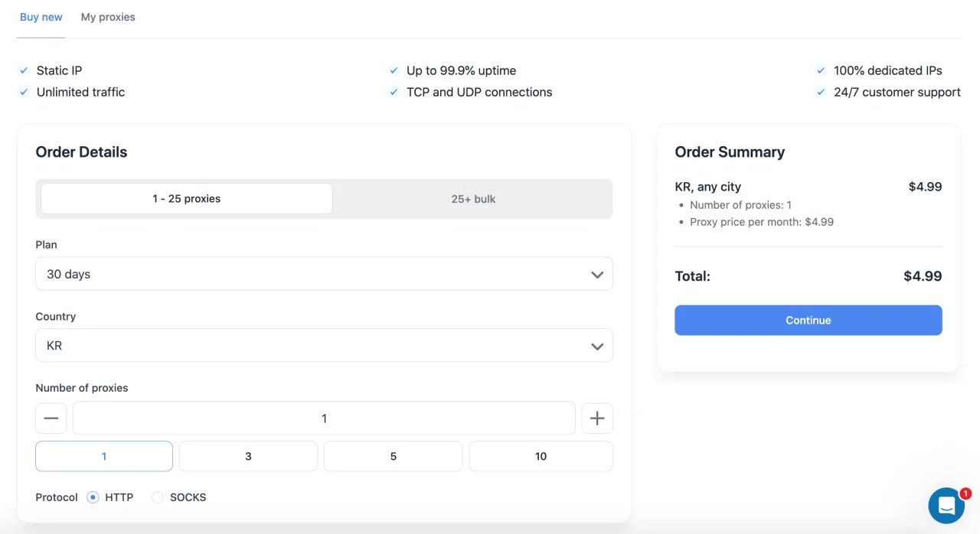This screenshot has height=534, width=980.
Task: Open the Plan dropdown showing 30 days
Action: [324, 274]
